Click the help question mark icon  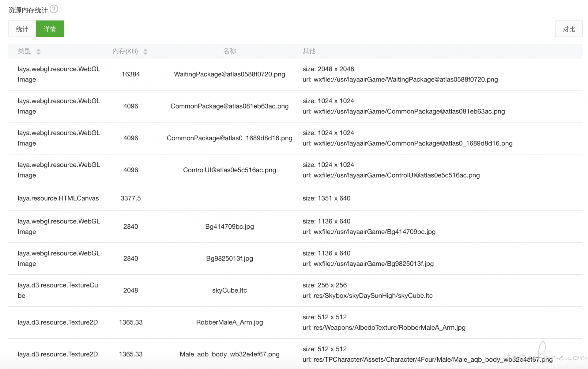54,9
